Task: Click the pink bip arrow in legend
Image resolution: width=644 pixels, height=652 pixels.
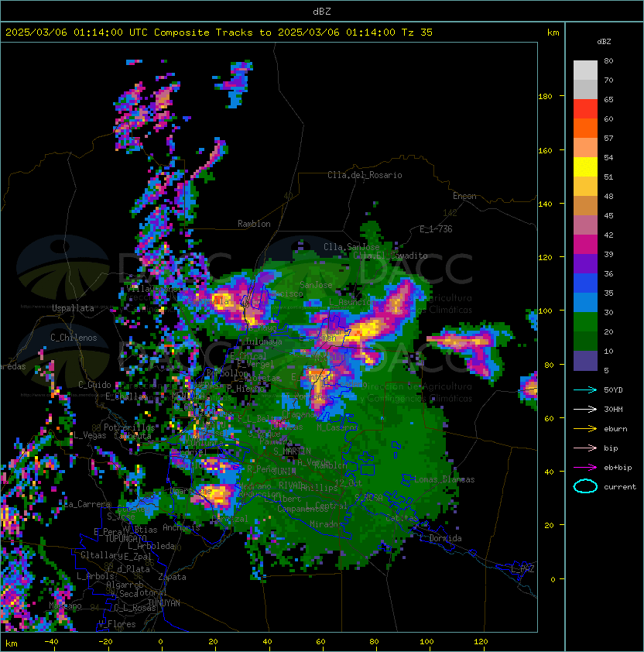Action: (585, 448)
